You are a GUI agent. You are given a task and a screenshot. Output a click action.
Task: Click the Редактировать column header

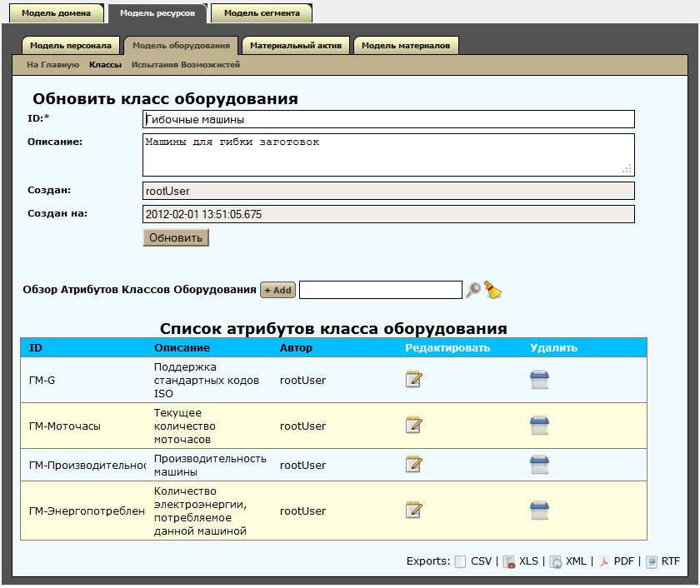(447, 348)
